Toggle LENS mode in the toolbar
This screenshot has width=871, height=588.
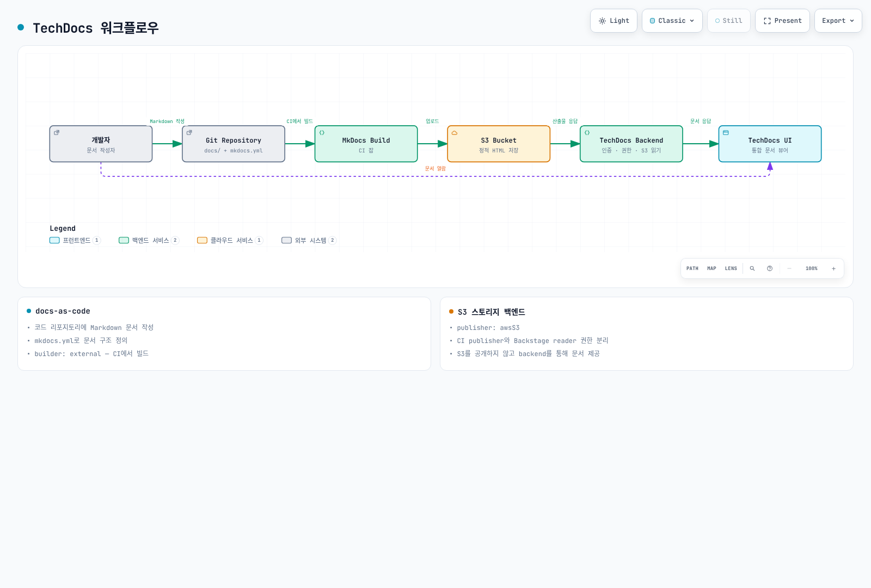click(731, 268)
